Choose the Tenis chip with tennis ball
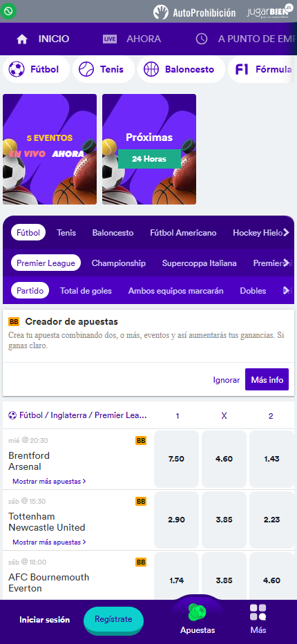The height and width of the screenshot is (644, 297). coord(104,69)
